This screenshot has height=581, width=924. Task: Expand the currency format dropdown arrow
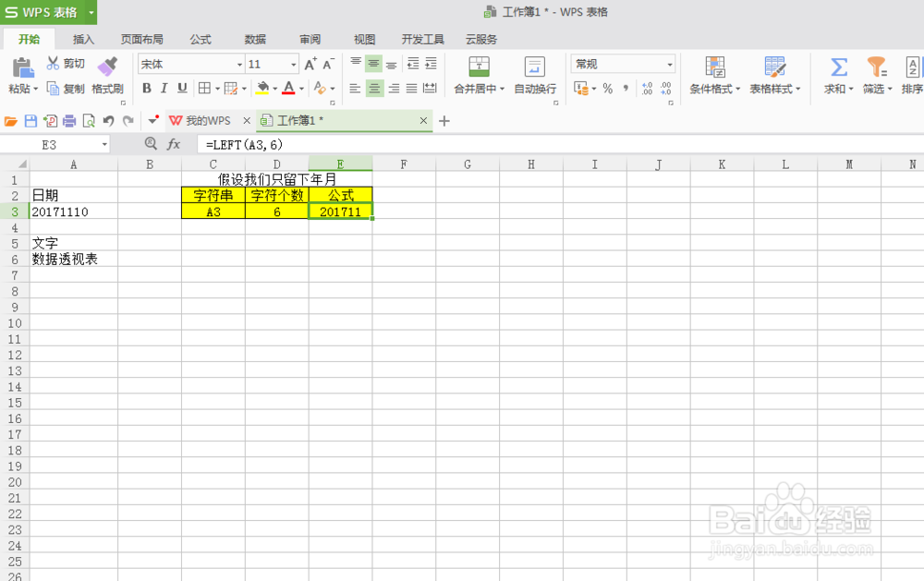tap(594, 89)
